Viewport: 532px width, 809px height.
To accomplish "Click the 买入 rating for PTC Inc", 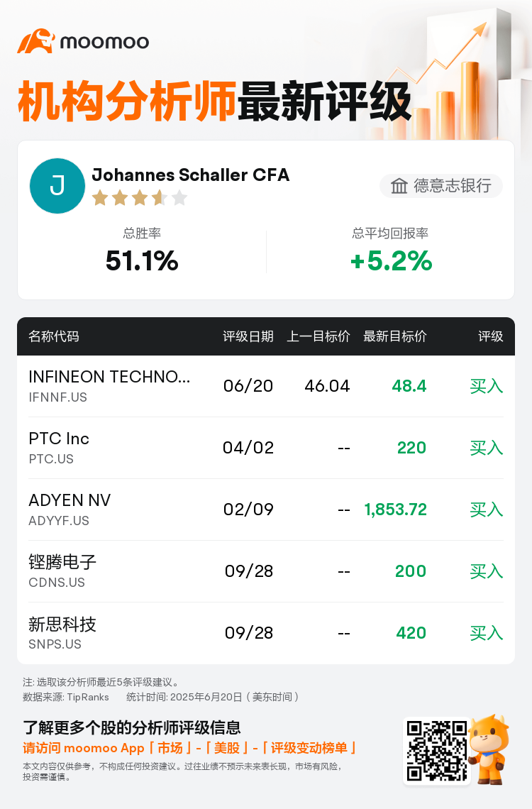I will point(486,448).
